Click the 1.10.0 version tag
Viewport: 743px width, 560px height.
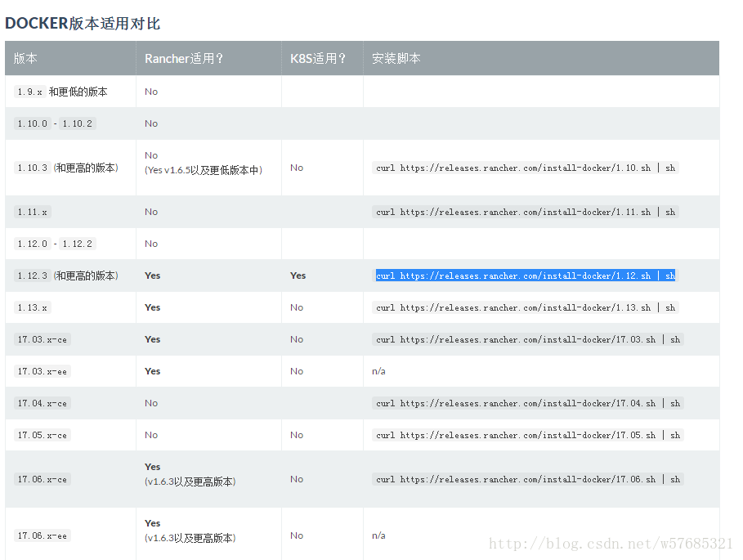click(32, 123)
